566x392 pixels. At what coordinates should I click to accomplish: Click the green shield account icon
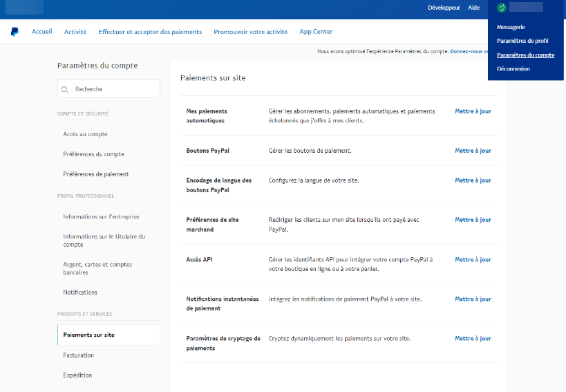[x=502, y=8]
